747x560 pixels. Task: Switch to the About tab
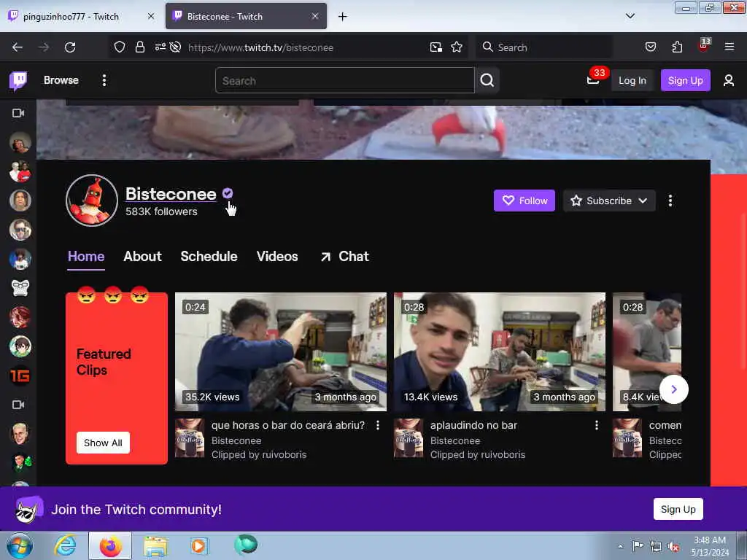tap(142, 256)
